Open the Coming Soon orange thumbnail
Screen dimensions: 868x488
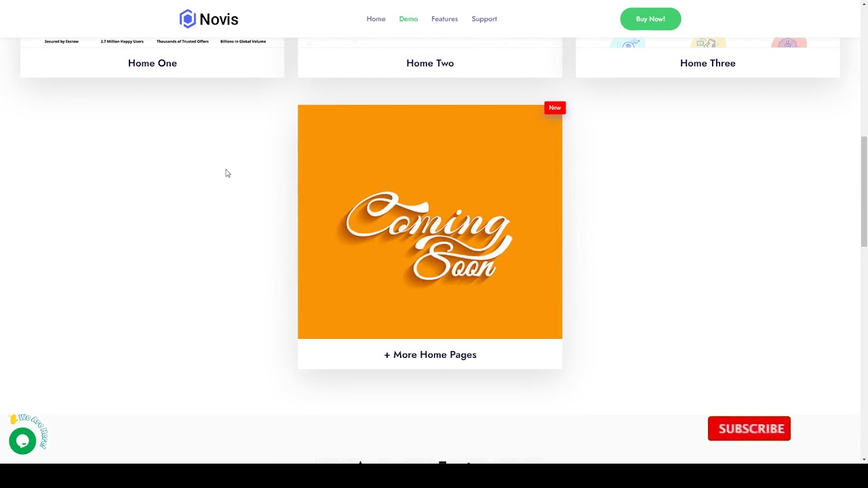tap(430, 222)
